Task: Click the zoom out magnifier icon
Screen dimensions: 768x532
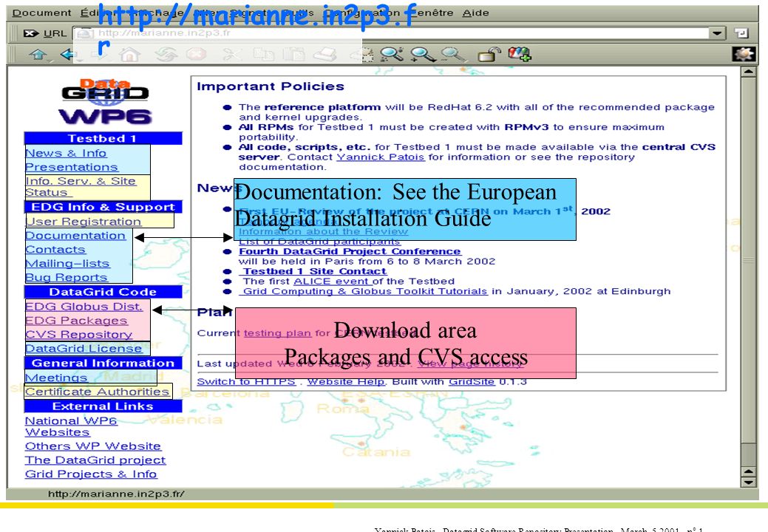Action: tap(452, 54)
